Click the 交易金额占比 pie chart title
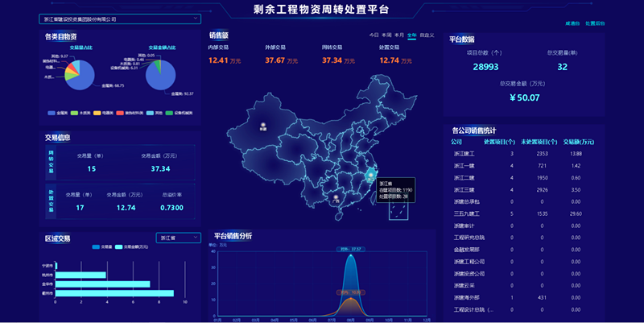Image resolution: width=644 pixels, height=323 pixels. [x=162, y=48]
